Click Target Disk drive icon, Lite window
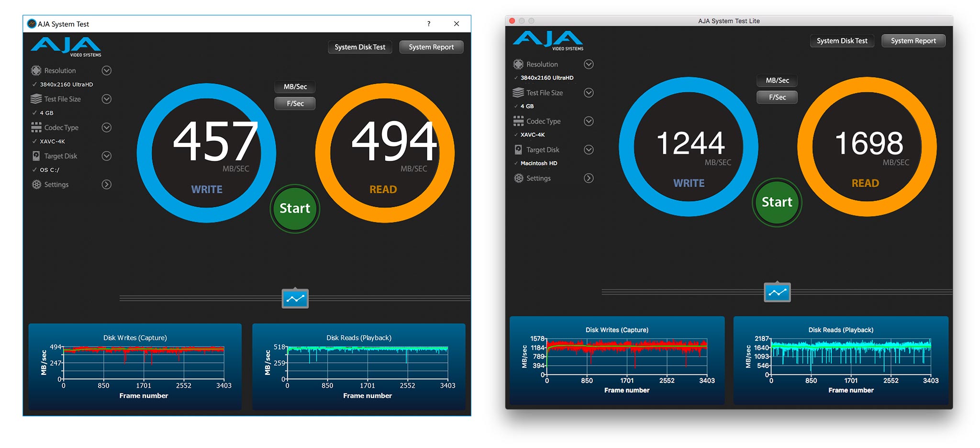980x448 pixels. click(x=518, y=150)
